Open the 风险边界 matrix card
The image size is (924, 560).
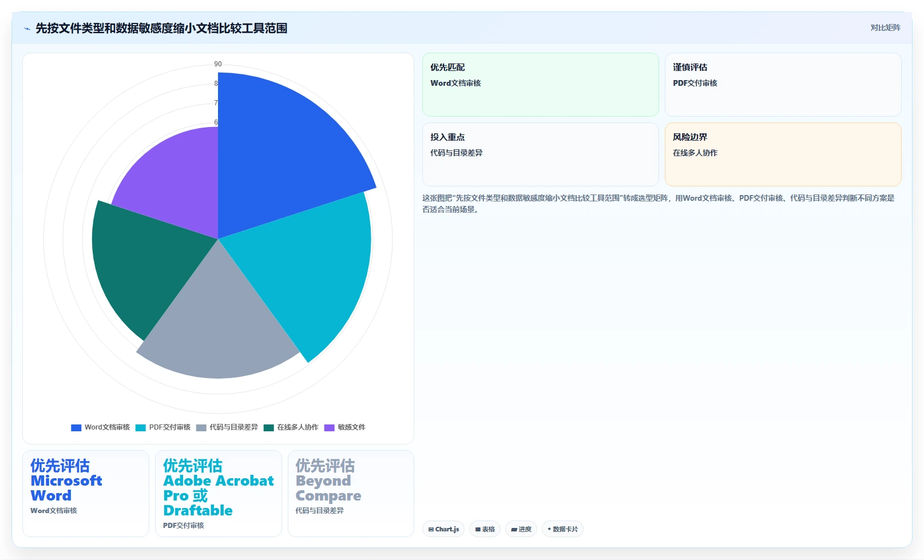click(x=783, y=154)
